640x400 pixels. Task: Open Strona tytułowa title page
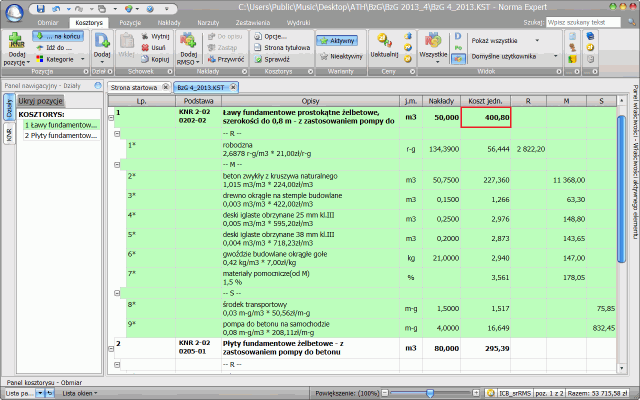pyautogui.click(x=281, y=47)
